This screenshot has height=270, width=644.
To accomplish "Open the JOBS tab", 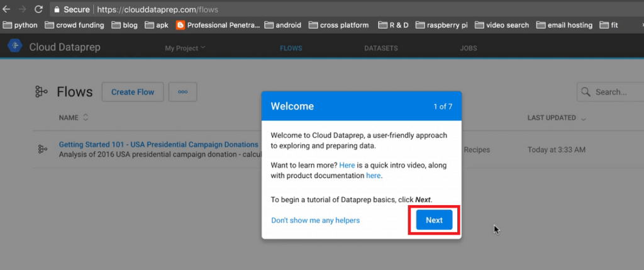I will (468, 48).
